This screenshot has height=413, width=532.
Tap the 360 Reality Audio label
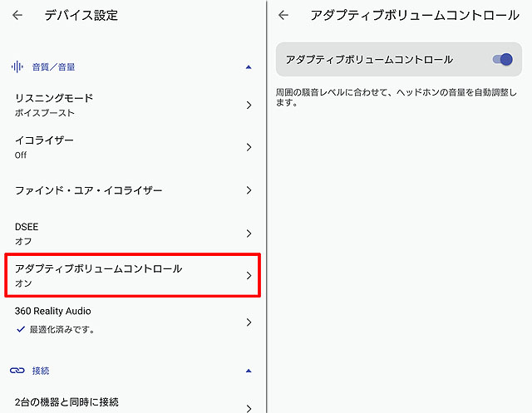tap(53, 311)
